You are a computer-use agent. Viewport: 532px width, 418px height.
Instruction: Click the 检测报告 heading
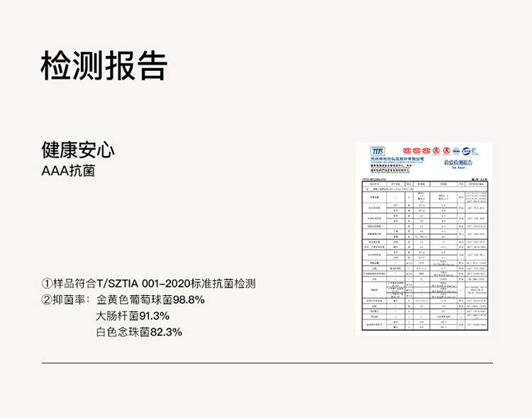104,66
